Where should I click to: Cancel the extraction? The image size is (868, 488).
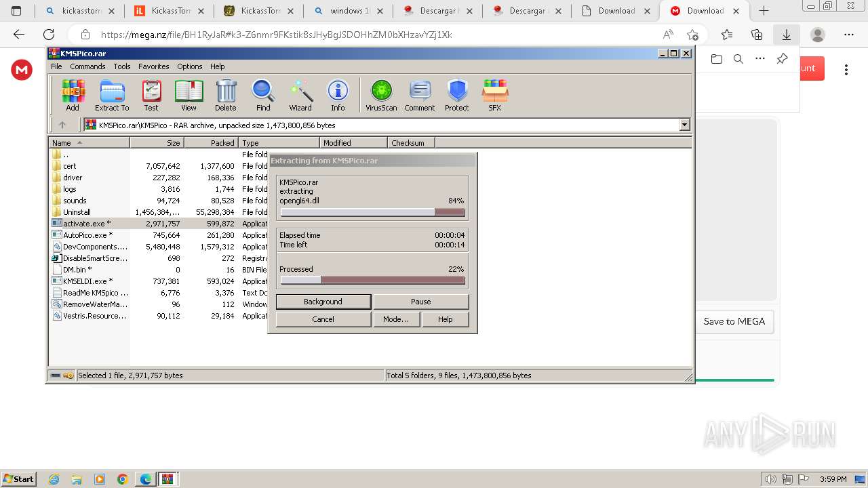[x=323, y=319]
